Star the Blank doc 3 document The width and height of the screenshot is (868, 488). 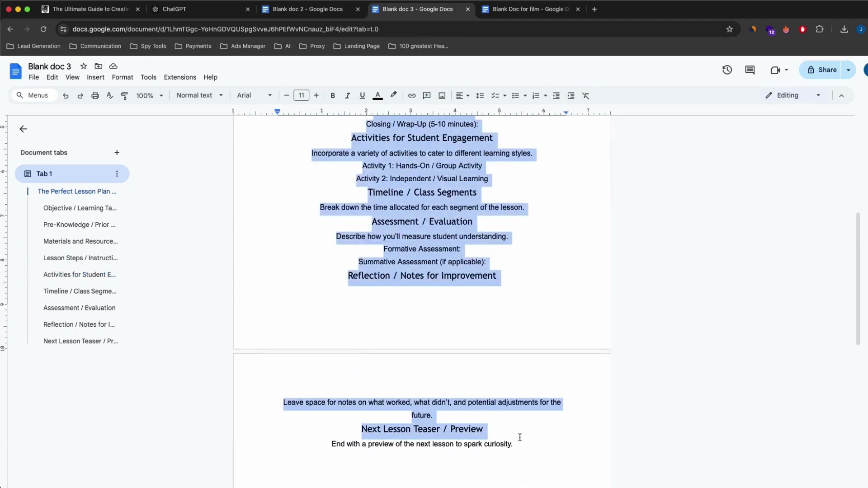click(x=84, y=66)
